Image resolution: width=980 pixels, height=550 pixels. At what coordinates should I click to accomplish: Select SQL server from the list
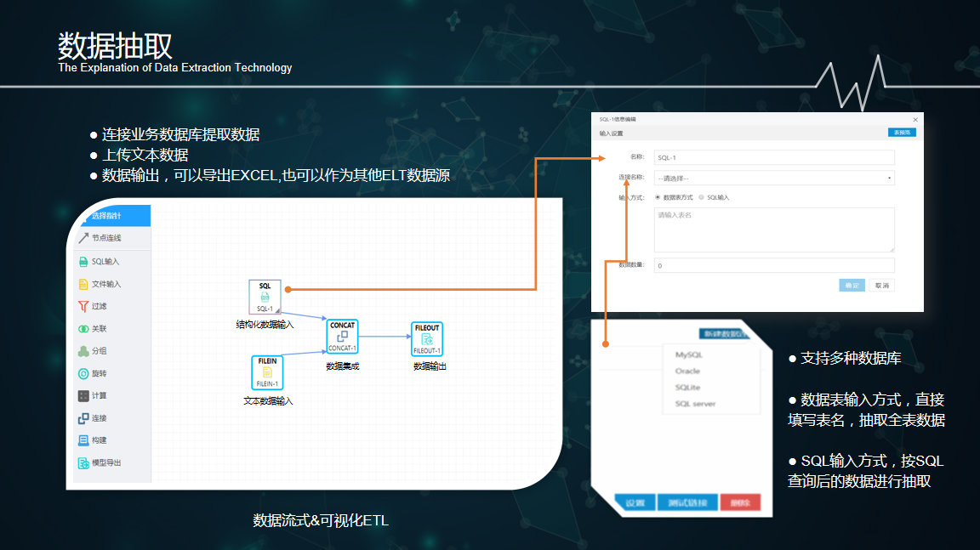coord(695,404)
